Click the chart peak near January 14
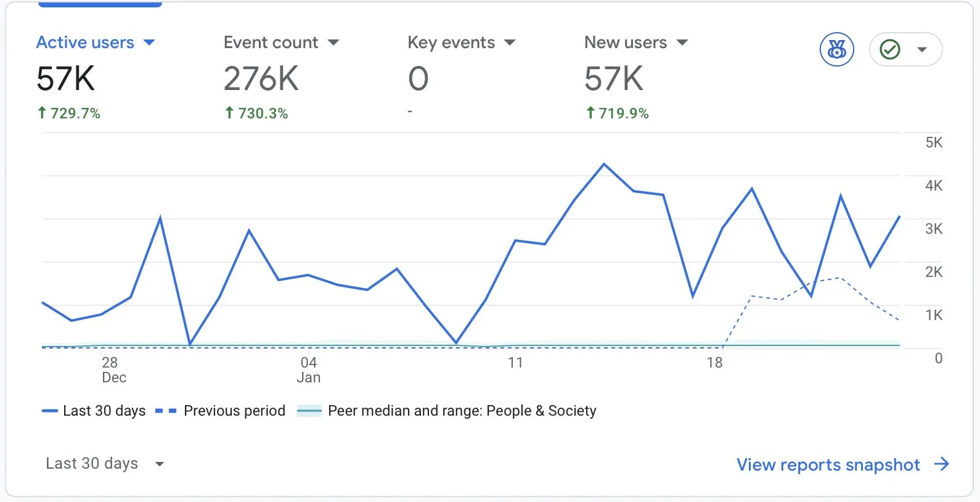 click(604, 164)
